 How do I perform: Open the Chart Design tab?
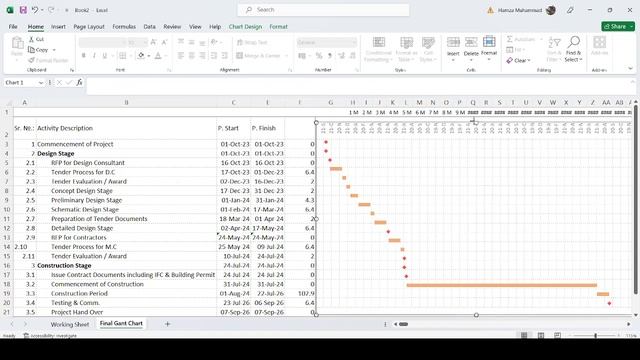point(245,27)
